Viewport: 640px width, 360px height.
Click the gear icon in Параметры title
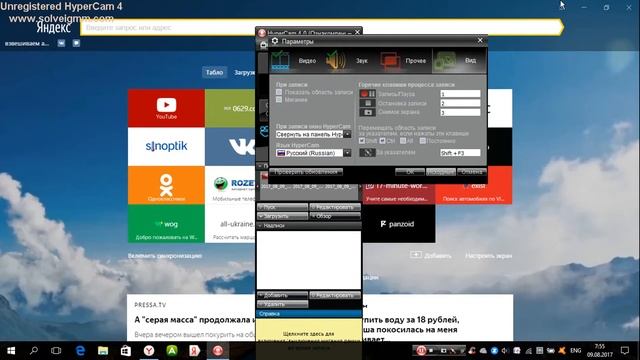[x=275, y=41]
